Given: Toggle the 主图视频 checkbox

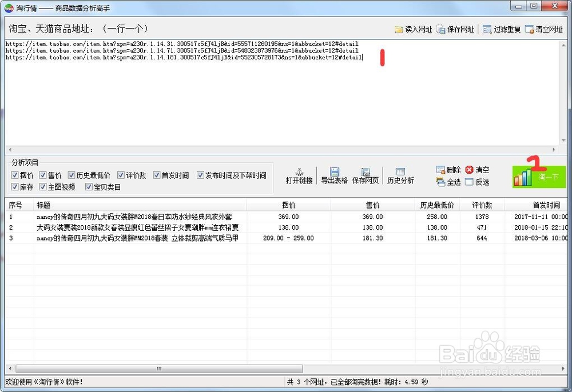Looking at the screenshot, I should click(43, 187).
